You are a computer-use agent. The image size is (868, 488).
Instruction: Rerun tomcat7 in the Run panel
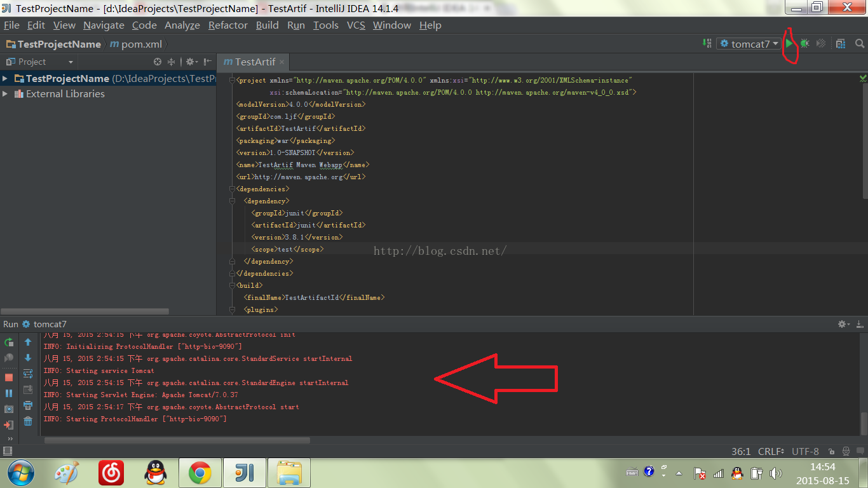click(x=9, y=342)
